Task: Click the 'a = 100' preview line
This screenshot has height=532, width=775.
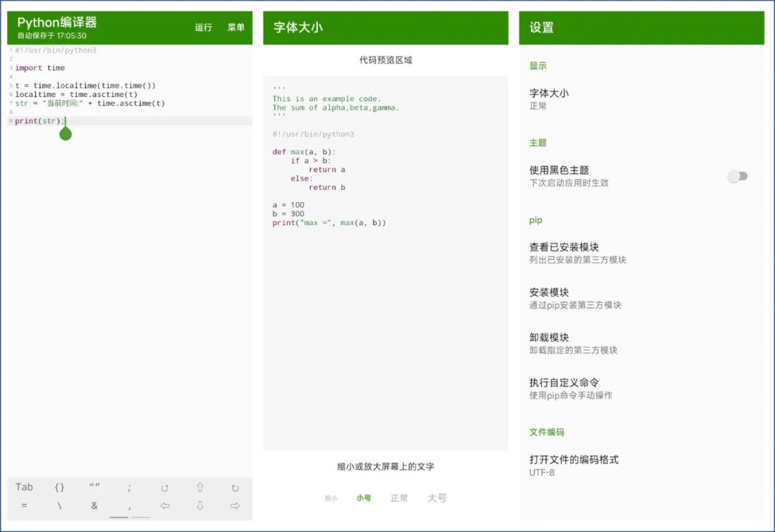Action: 288,204
